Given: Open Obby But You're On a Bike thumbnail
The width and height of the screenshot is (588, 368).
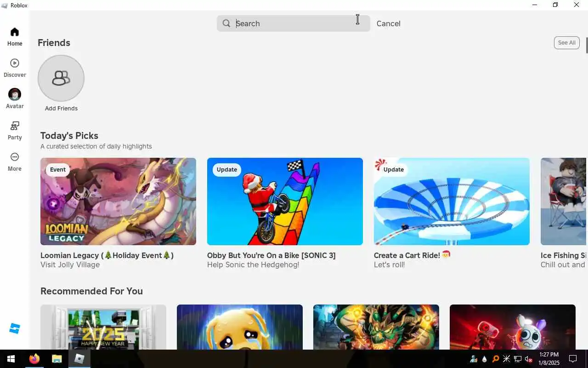Looking at the screenshot, I should point(285,201).
